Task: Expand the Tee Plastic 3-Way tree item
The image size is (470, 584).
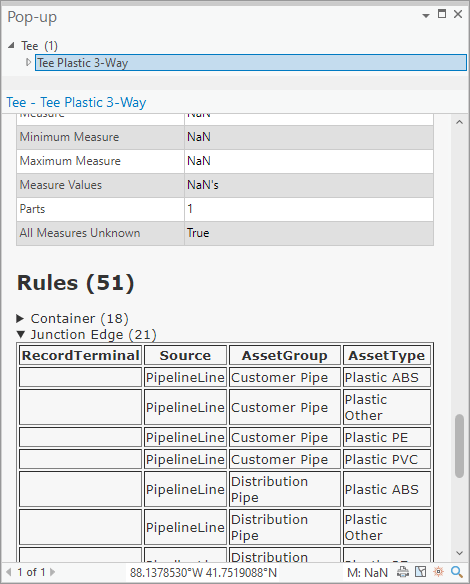Action: click(x=28, y=62)
